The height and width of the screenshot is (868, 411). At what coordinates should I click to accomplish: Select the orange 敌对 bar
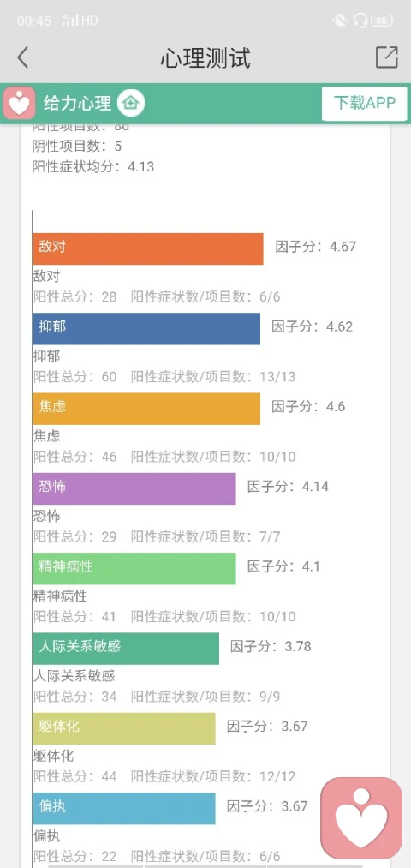click(147, 248)
